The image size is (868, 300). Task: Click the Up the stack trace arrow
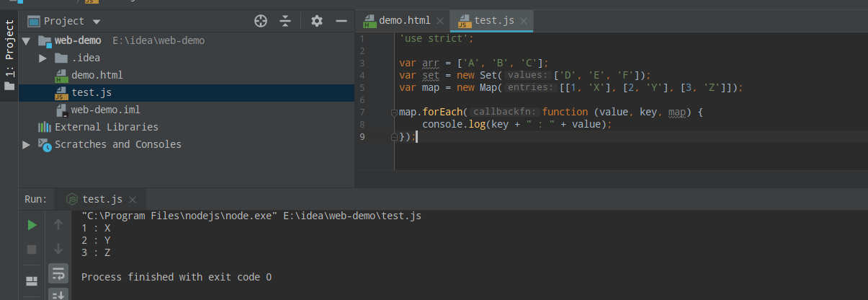(58, 225)
